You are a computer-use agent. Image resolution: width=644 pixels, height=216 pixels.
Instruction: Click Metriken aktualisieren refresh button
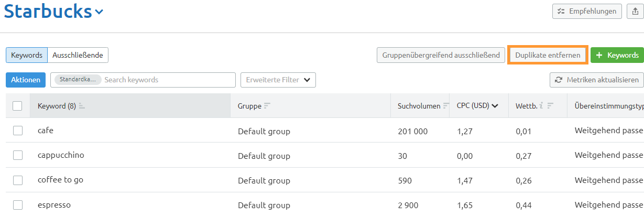[597, 80]
